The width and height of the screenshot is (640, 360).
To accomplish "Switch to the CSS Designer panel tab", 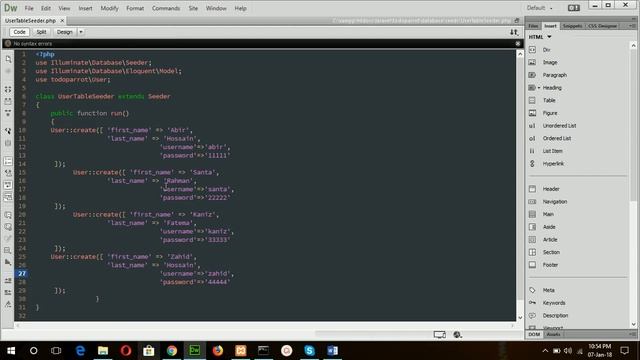I will coord(602,26).
